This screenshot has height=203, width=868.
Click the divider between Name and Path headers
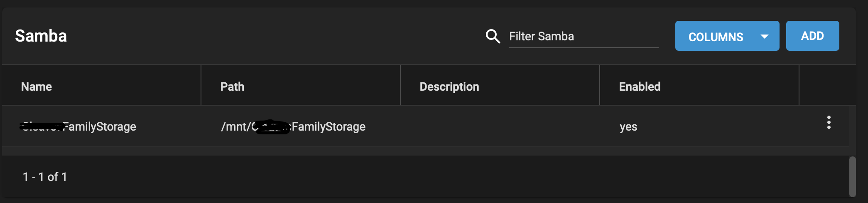[x=201, y=85]
